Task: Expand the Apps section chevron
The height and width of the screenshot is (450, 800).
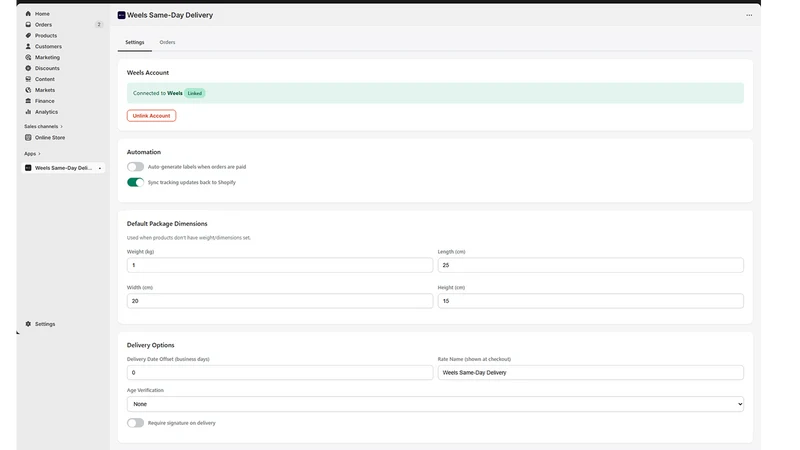Action: tap(39, 154)
